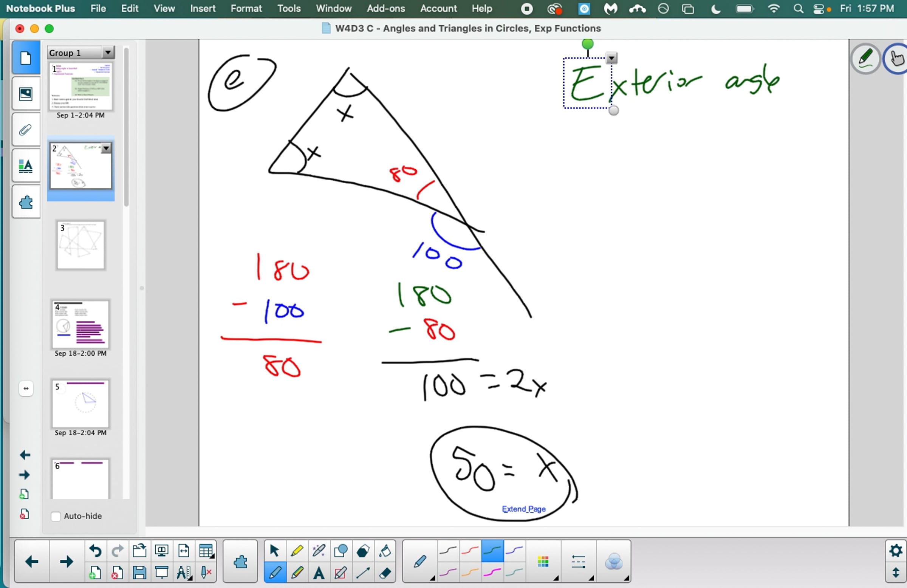Click the Extend Page link
Image resolution: width=907 pixels, height=588 pixels.
click(x=524, y=509)
